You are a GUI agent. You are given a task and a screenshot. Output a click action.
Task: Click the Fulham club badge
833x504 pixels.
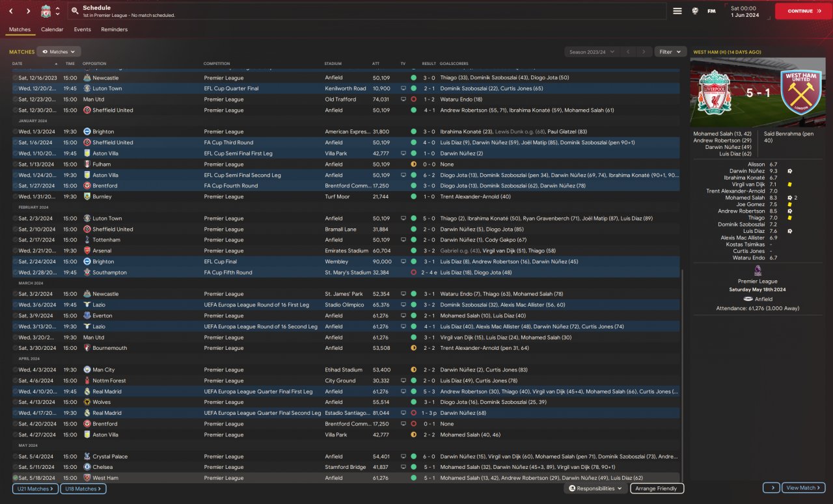tap(87, 165)
